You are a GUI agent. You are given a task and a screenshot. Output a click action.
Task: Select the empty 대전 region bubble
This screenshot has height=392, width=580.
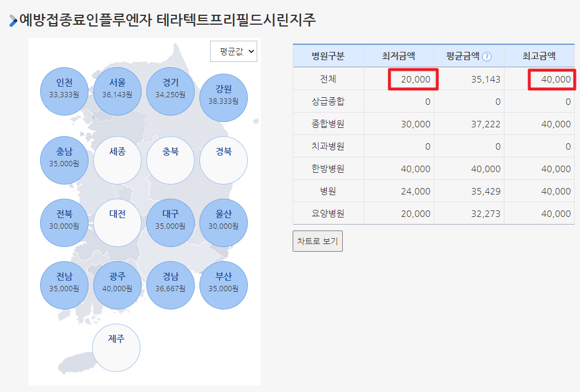click(117, 222)
